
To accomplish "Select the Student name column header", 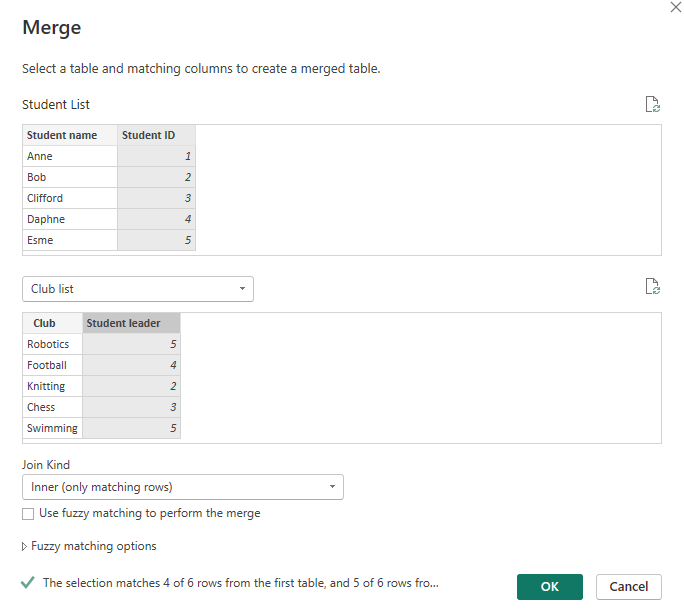I will point(69,135).
